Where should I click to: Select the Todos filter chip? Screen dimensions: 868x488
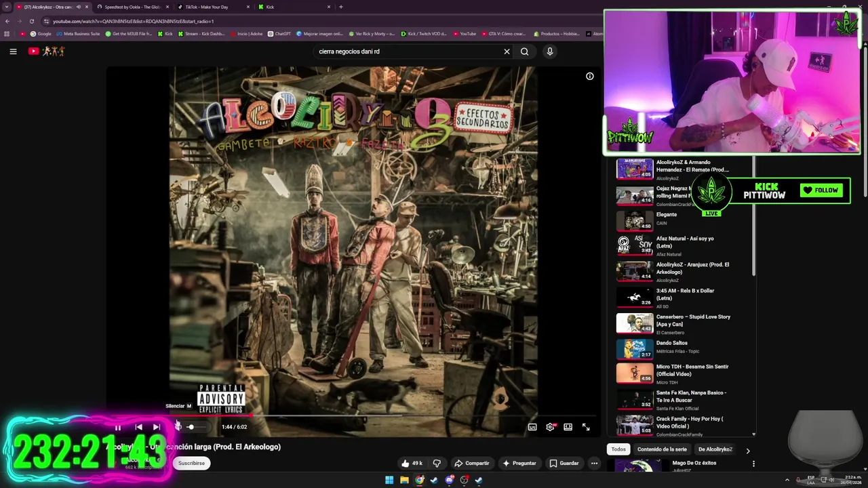coord(618,449)
